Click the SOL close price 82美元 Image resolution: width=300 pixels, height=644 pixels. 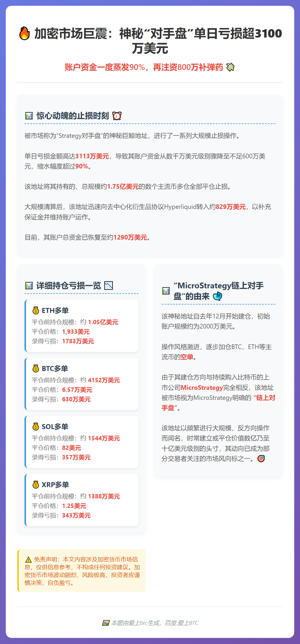coord(72,448)
